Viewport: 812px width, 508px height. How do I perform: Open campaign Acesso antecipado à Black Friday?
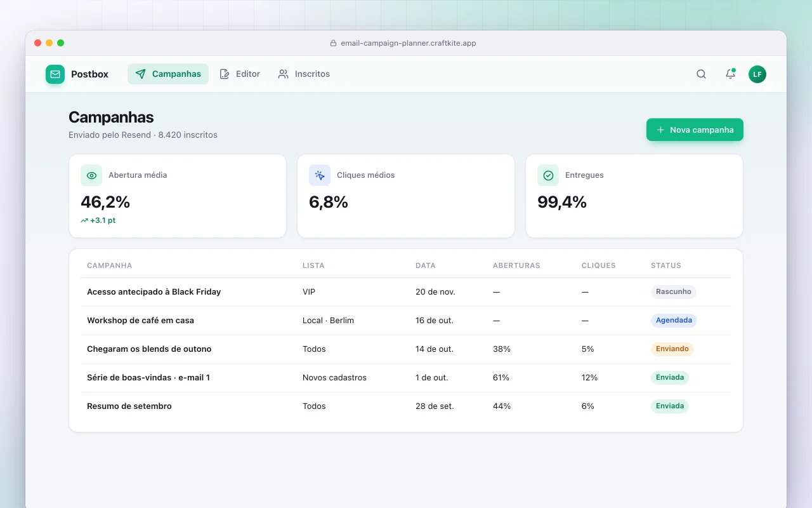click(154, 292)
